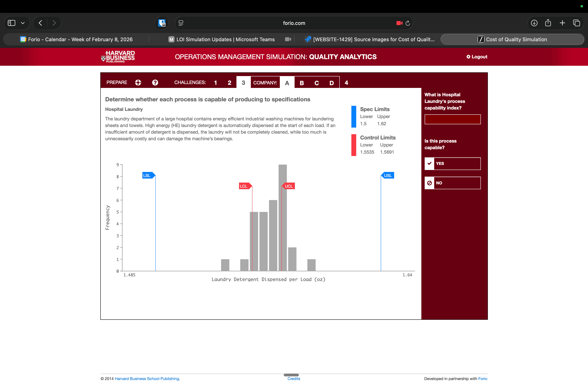Click the Safari share icon
The image size is (588, 382).
548,23
